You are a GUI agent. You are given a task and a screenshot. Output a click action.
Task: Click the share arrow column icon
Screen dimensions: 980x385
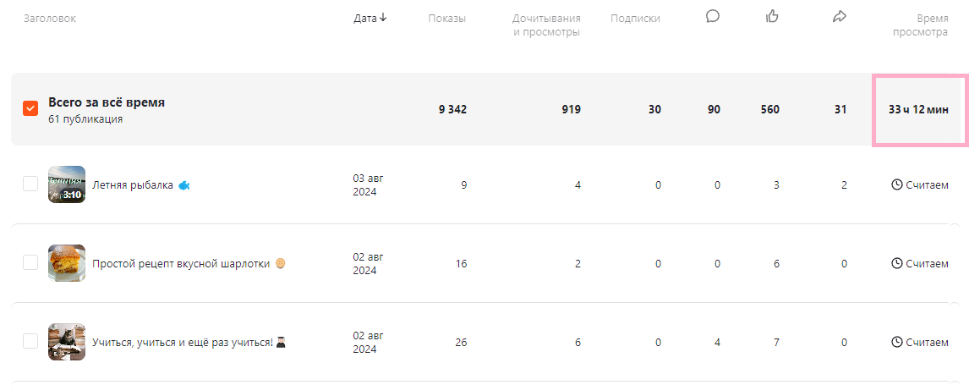point(840,17)
